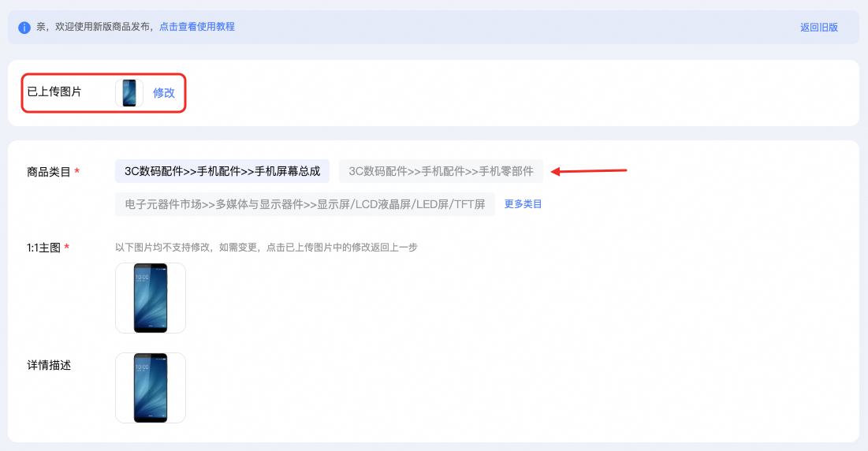Click the 详情描述 phone image
The image size is (868, 451).
point(151,388)
